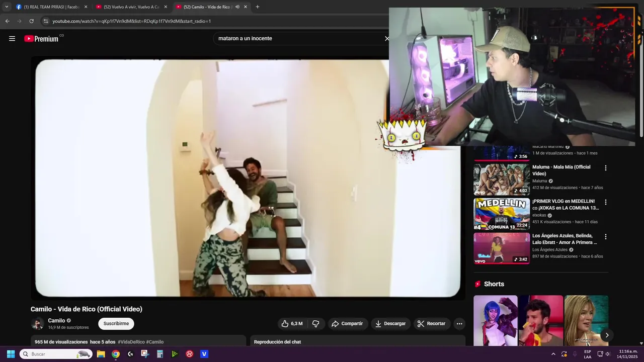This screenshot has width=644, height=362.
Task: Open the blonde woman Short
Action: click(x=586, y=321)
